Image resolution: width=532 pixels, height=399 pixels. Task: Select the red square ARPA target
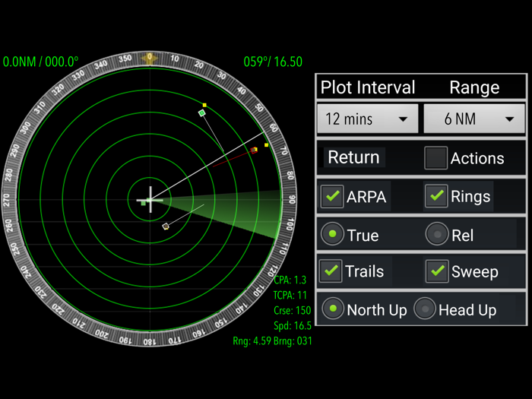coord(254,150)
